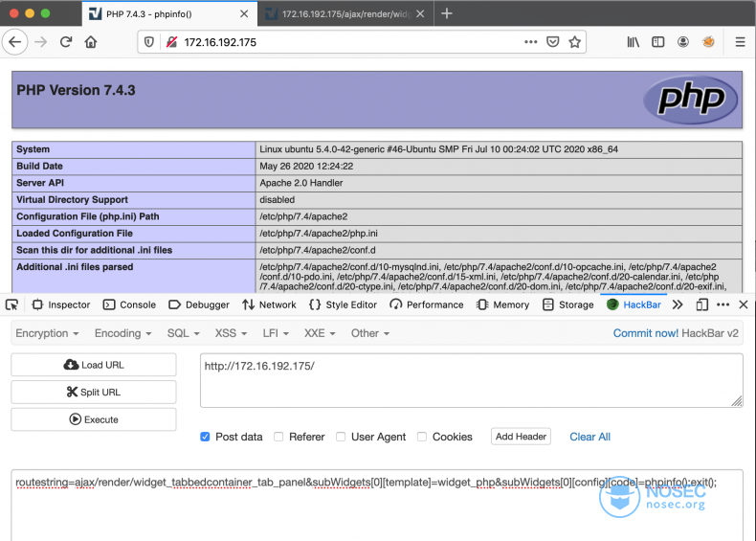Uncheck the Post data checkbox

tap(205, 437)
